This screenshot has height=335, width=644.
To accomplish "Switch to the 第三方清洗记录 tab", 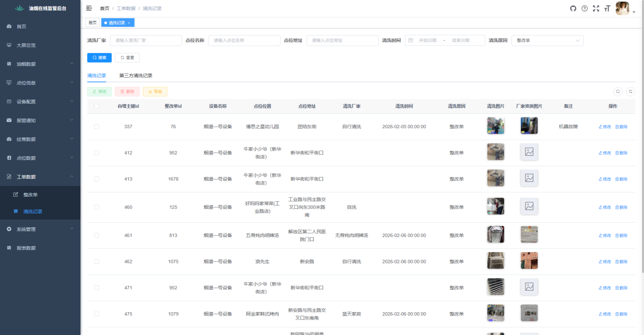I will pos(136,75).
